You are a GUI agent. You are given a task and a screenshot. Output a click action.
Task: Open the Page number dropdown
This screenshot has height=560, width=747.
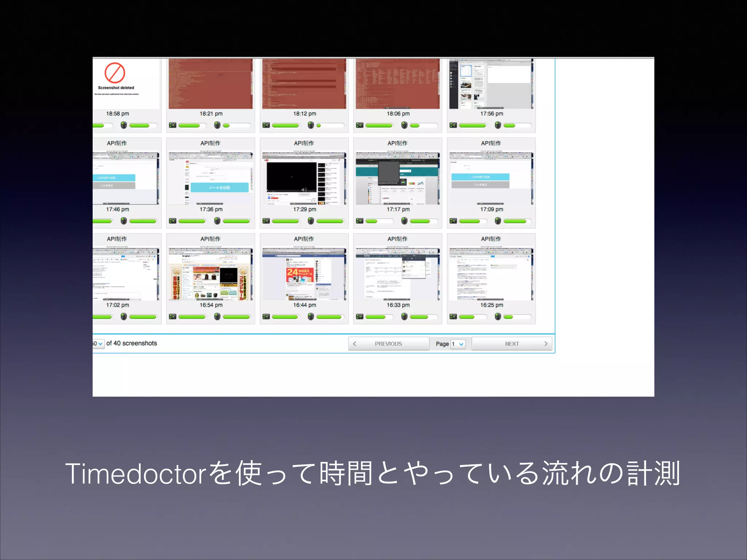(x=458, y=344)
